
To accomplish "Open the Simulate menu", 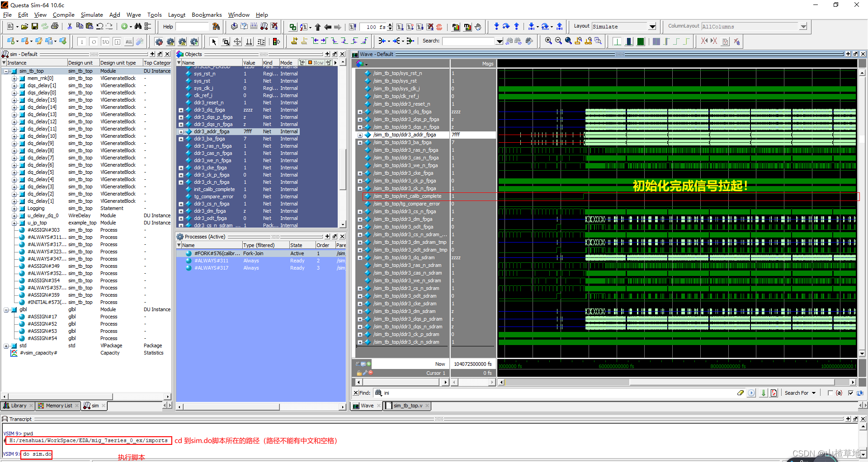I will (92, 15).
